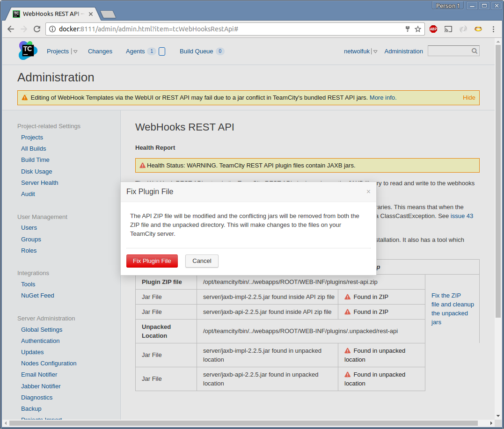
Task: Click the browser address bar URL
Action: click(x=148, y=29)
